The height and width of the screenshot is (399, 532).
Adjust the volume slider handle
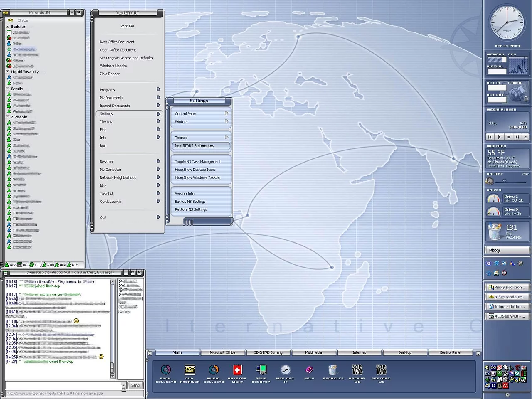click(x=504, y=181)
